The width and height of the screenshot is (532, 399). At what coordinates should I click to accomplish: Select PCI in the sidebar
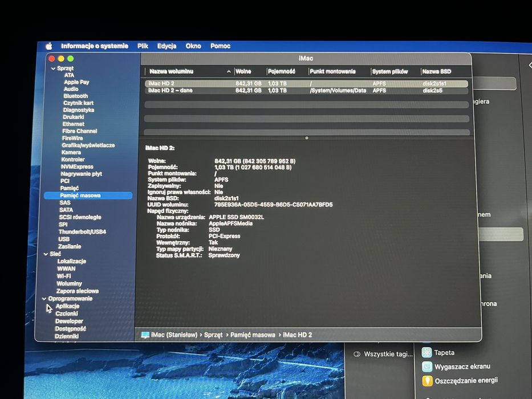65,181
